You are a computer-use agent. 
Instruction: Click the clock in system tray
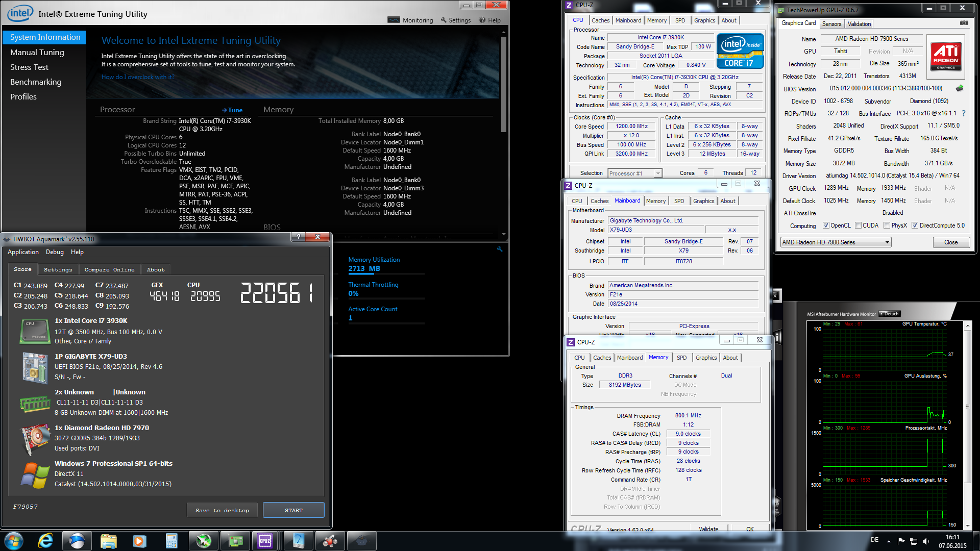click(952, 541)
